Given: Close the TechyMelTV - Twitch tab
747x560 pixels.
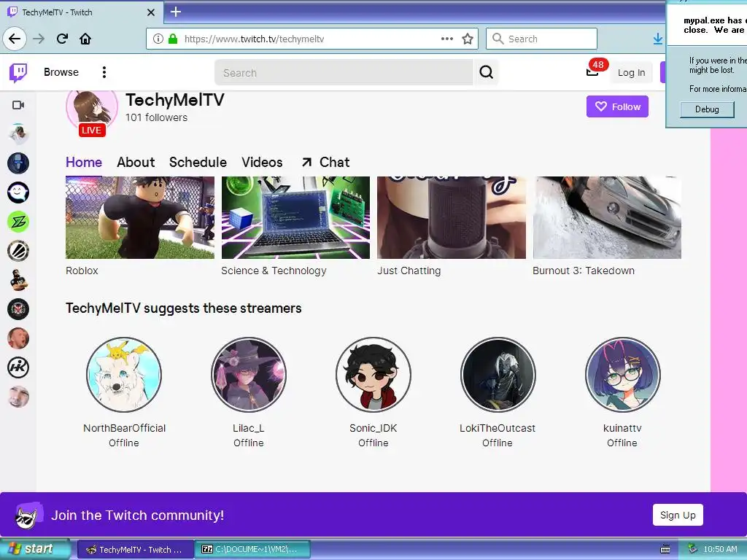Looking at the screenshot, I should pyautogui.click(x=151, y=12).
